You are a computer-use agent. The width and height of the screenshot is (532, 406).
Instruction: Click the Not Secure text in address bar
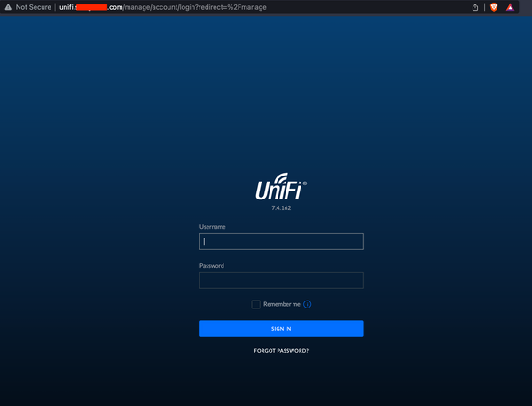click(34, 7)
